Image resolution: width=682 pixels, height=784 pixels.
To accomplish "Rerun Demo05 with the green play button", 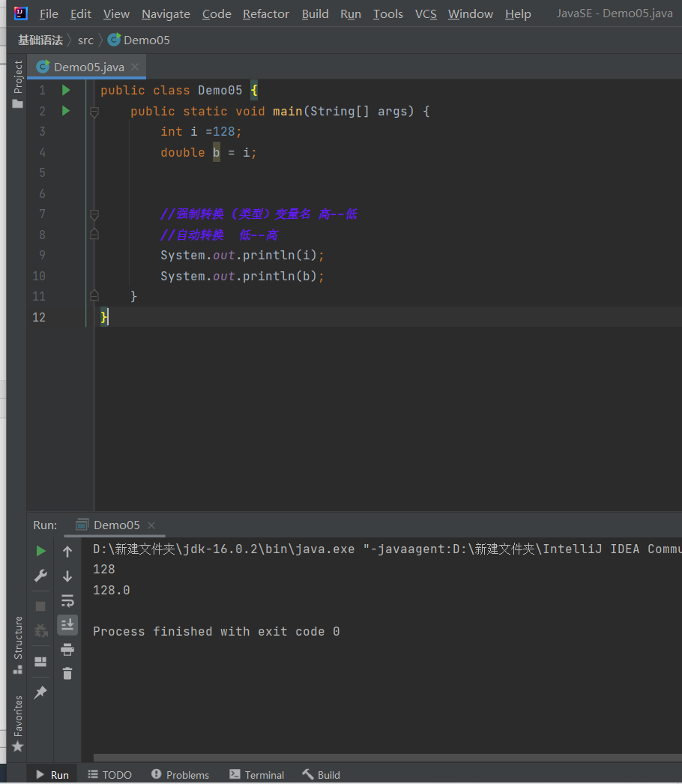I will tap(41, 551).
